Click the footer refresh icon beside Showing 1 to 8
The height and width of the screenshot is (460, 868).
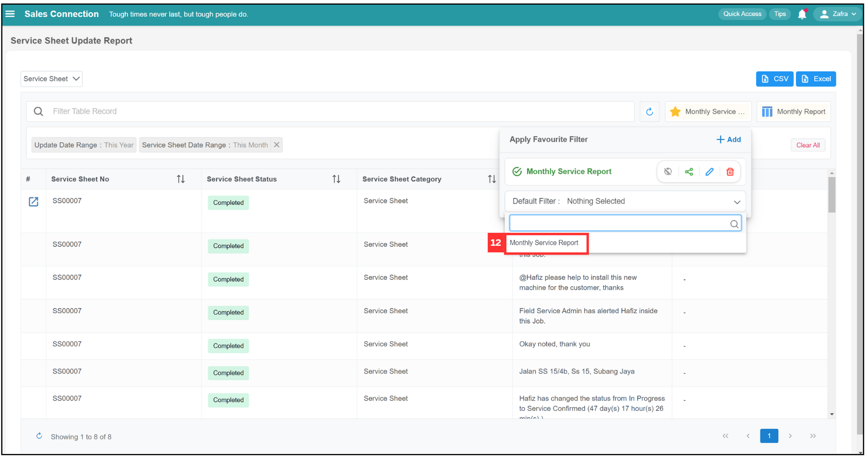(39, 436)
